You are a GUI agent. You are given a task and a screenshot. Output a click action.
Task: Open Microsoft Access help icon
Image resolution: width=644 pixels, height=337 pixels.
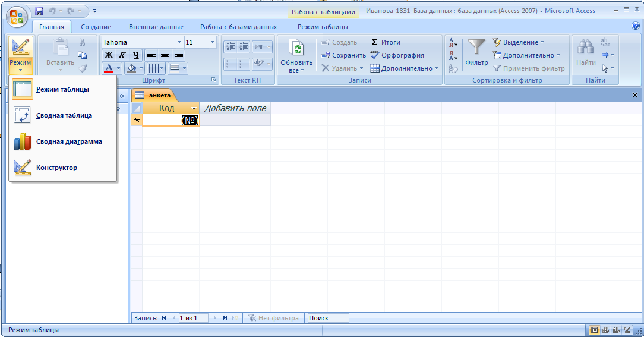(x=636, y=26)
